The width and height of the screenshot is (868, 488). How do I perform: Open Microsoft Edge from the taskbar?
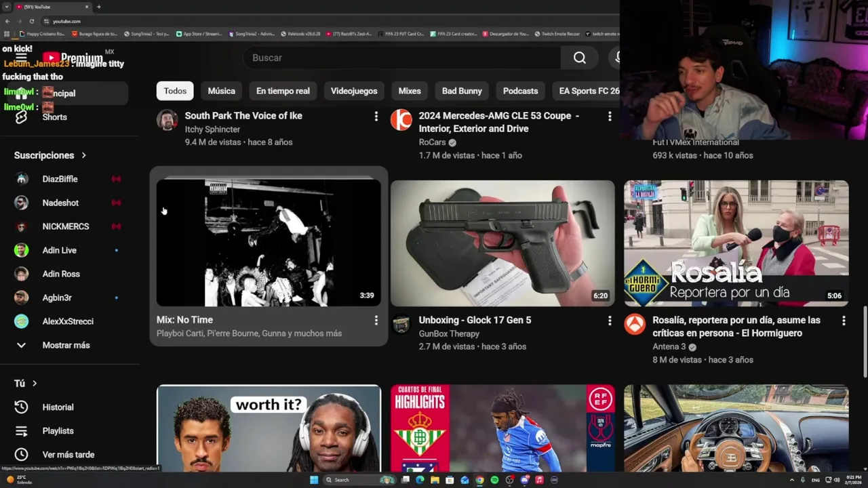click(420, 480)
